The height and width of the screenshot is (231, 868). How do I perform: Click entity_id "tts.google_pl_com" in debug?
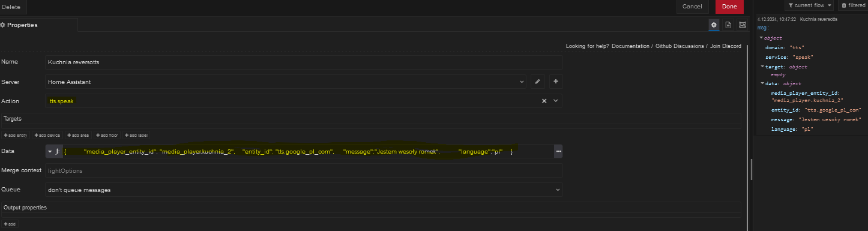coord(833,110)
